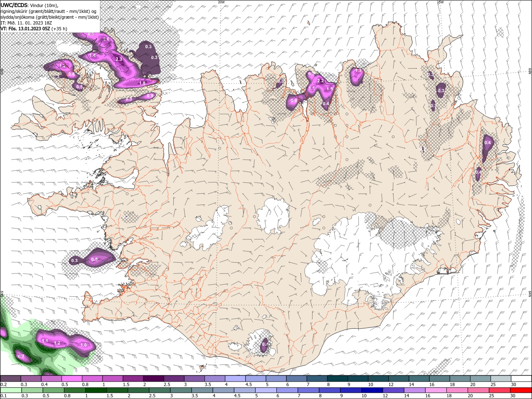Image resolution: width=532 pixels, height=399 pixels.
Task: Click the dark mauve 0.2 swatch on the snow scale
Action: point(10,378)
